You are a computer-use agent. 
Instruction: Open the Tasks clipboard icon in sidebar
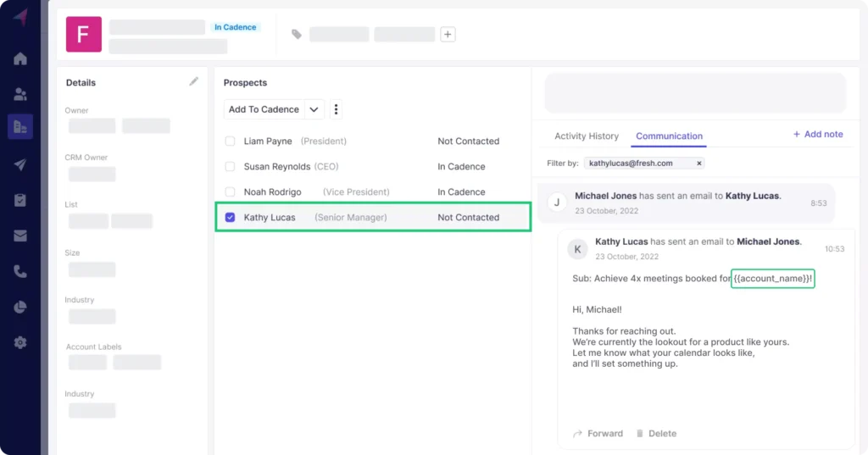pyautogui.click(x=20, y=200)
